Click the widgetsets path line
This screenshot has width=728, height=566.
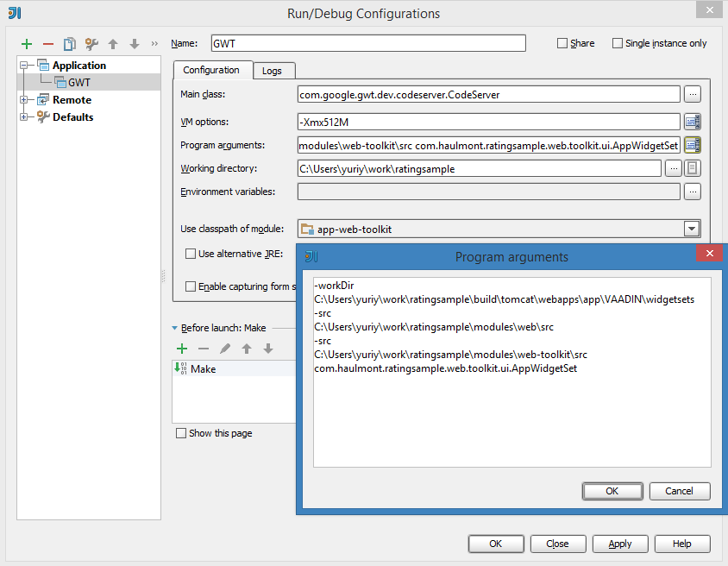pos(505,299)
